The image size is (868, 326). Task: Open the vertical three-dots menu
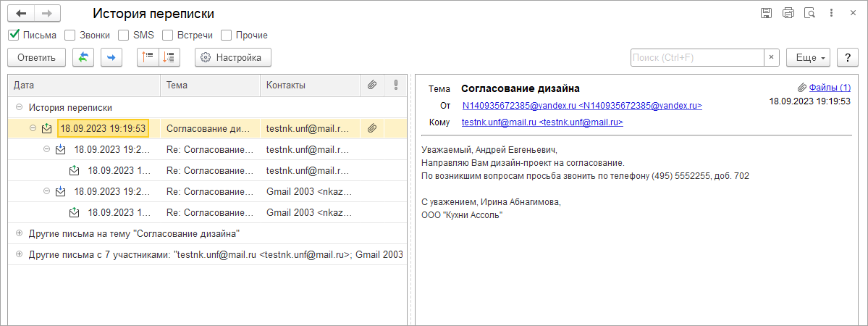click(x=832, y=13)
